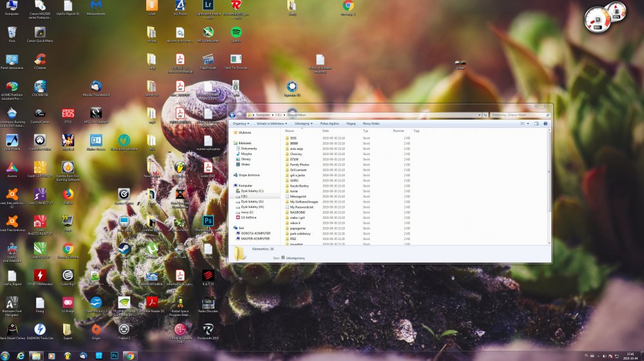Open the Photoshop desktop shortcut

(208, 223)
